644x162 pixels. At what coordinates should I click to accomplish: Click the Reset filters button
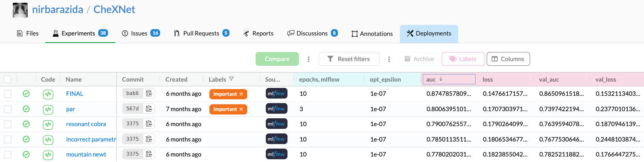349,59
